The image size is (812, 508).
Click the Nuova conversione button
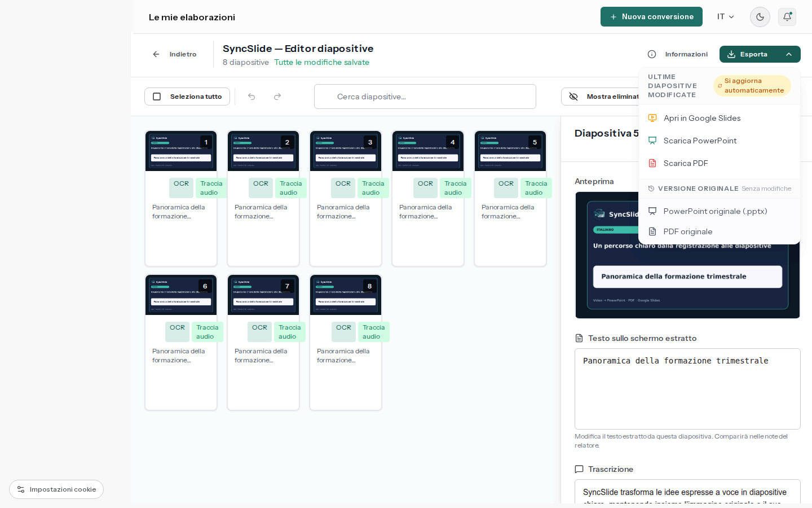click(651, 17)
